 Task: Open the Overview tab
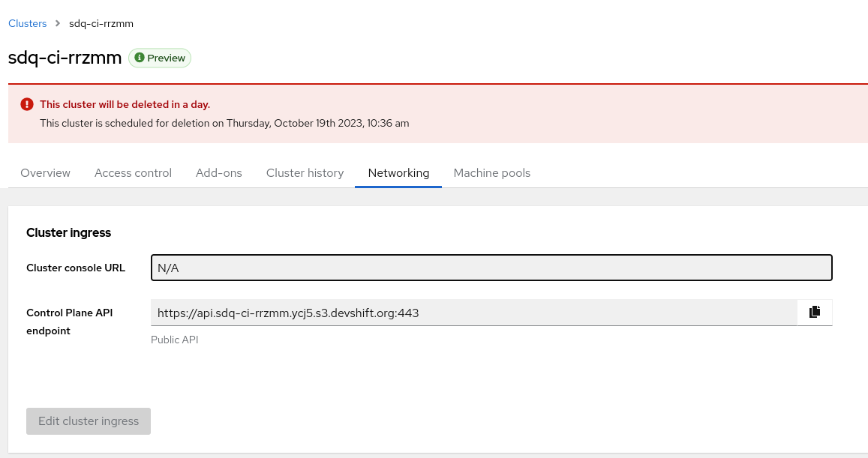coord(46,173)
